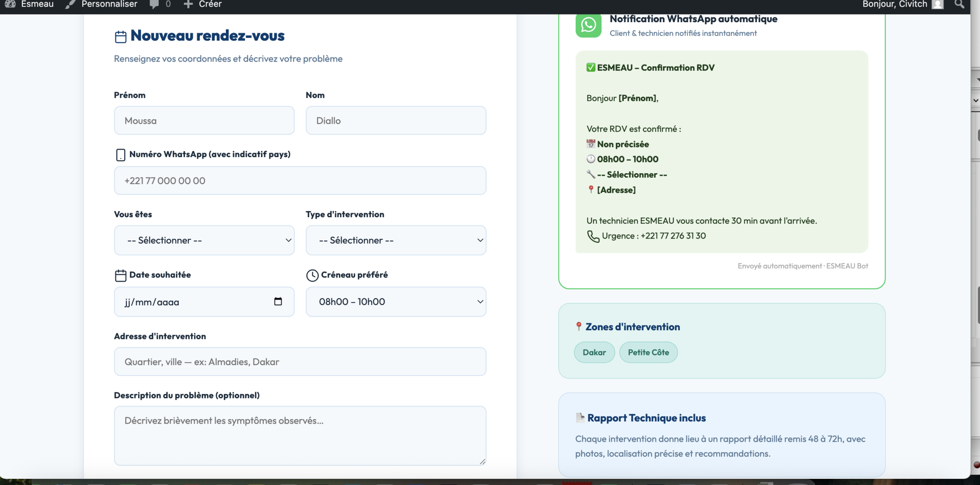Focus the Numéro WhatsApp input field

(300, 180)
